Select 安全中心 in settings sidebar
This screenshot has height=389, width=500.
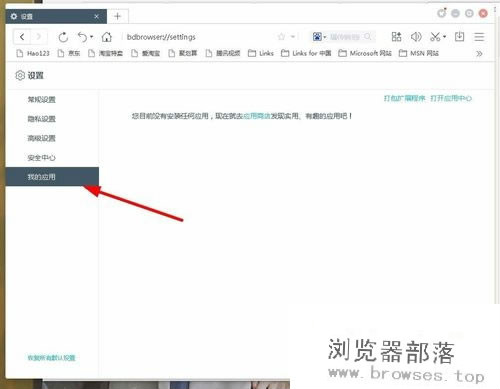(x=52, y=157)
